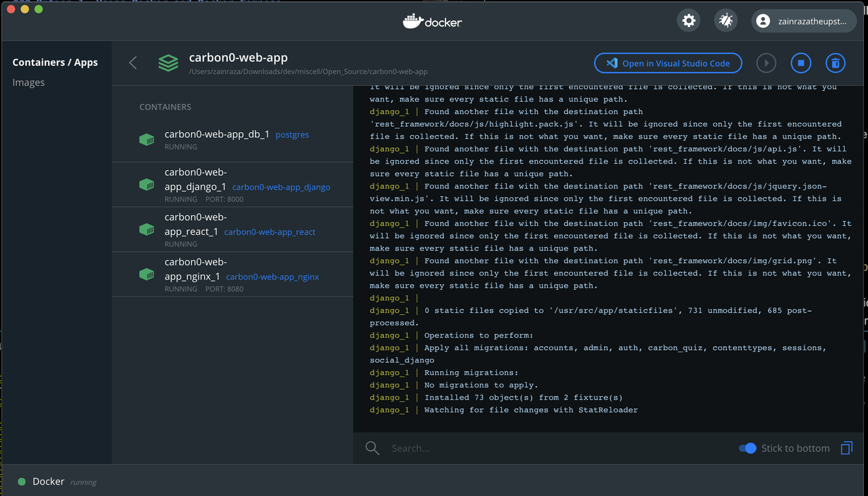Click the stack icon beside carbon0-web-app title
868x496 pixels.
point(167,62)
